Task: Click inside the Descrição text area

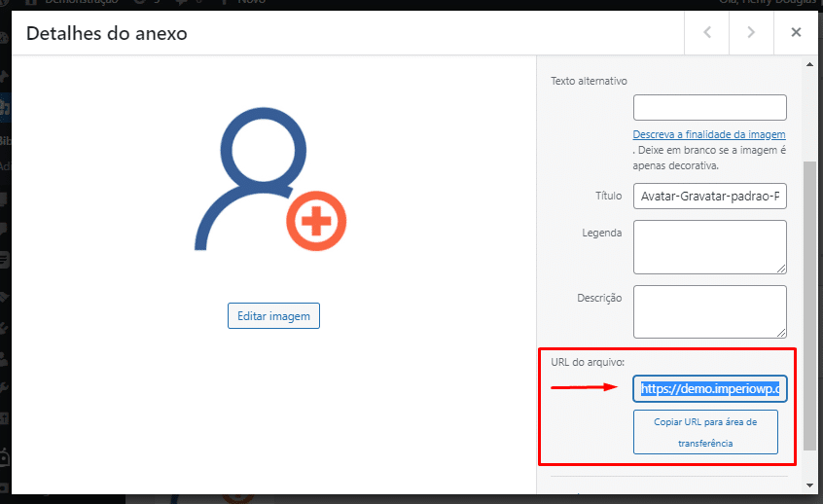Action: (x=709, y=310)
